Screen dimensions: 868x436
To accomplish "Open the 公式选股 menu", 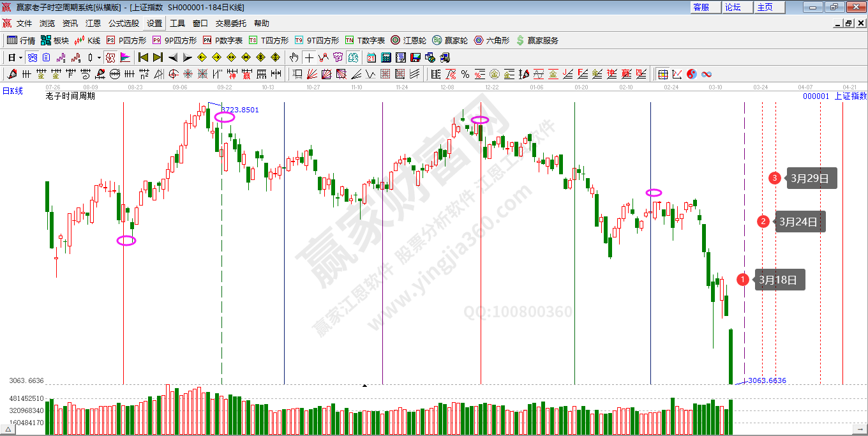I will tap(123, 23).
